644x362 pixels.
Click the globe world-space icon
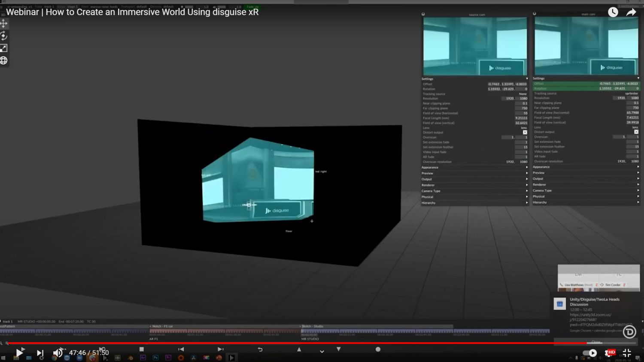pyautogui.click(x=3, y=60)
